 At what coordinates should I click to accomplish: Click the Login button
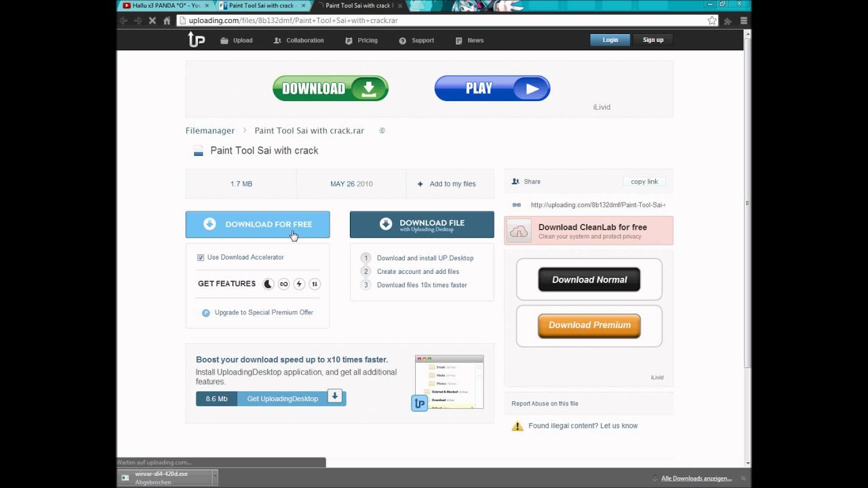[610, 40]
